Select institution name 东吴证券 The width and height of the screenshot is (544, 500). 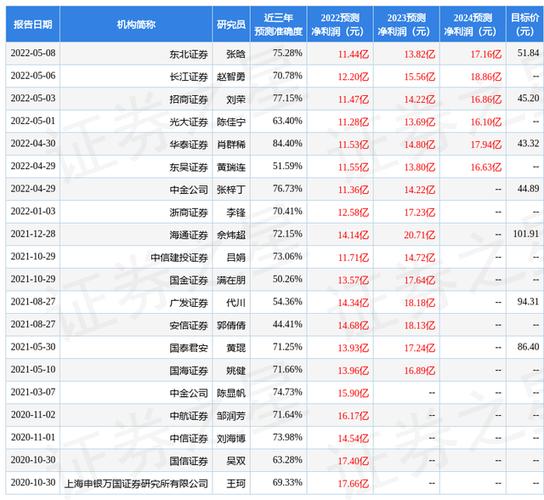tap(188, 167)
